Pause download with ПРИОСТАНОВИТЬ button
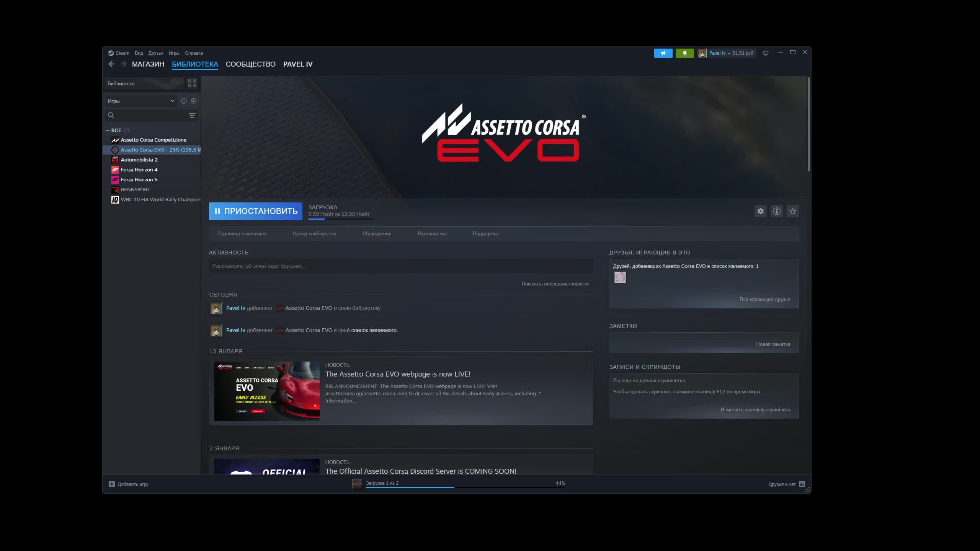The height and width of the screenshot is (551, 980). tap(255, 211)
